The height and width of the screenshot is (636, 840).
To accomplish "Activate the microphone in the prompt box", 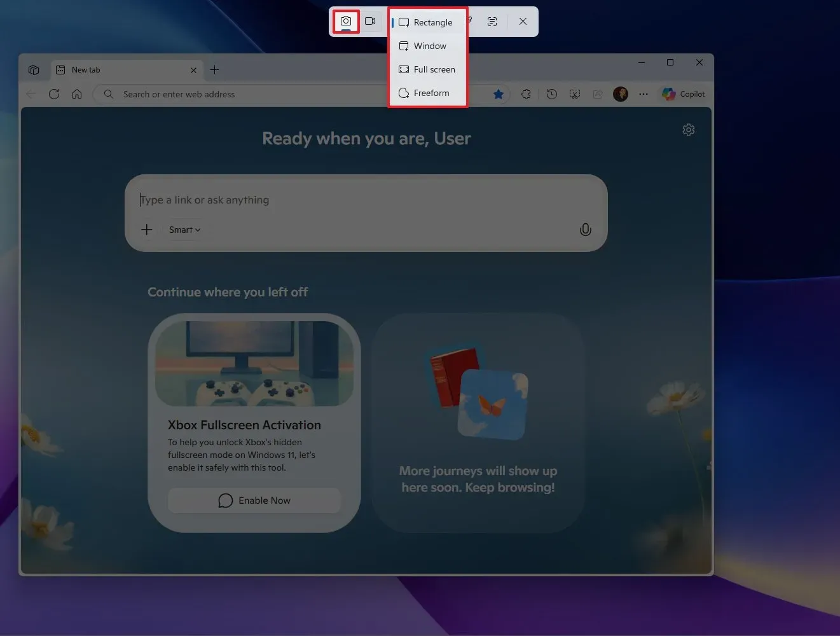I will point(586,230).
